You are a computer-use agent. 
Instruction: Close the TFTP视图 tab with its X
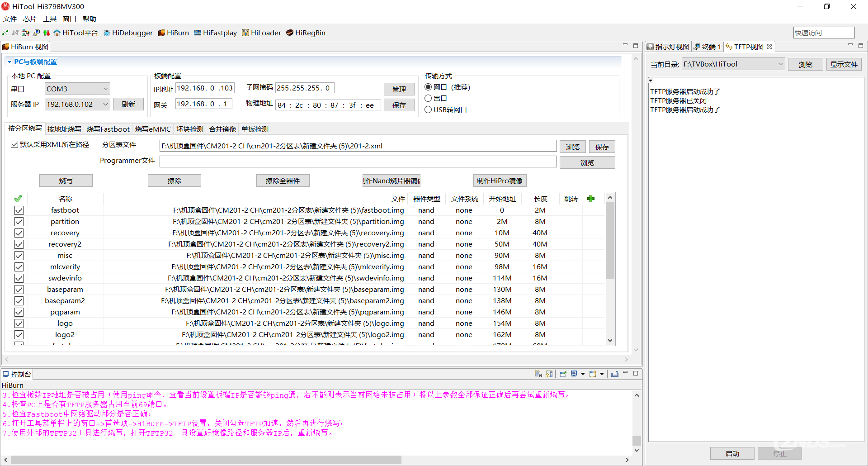tap(769, 47)
